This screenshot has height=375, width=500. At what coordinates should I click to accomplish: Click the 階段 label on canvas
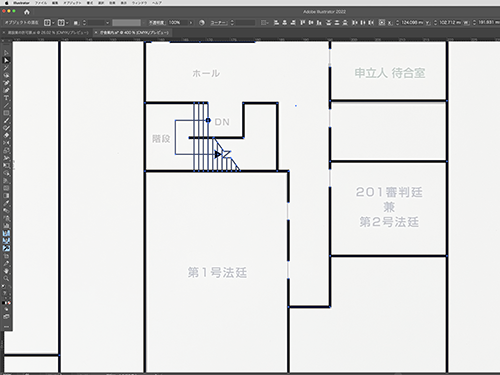pyautogui.click(x=161, y=138)
